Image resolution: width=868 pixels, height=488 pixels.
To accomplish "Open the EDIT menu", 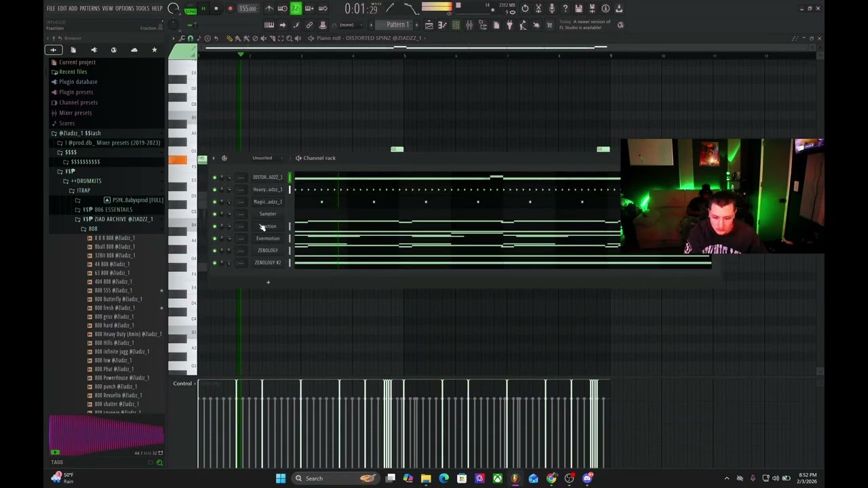I will (62, 9).
